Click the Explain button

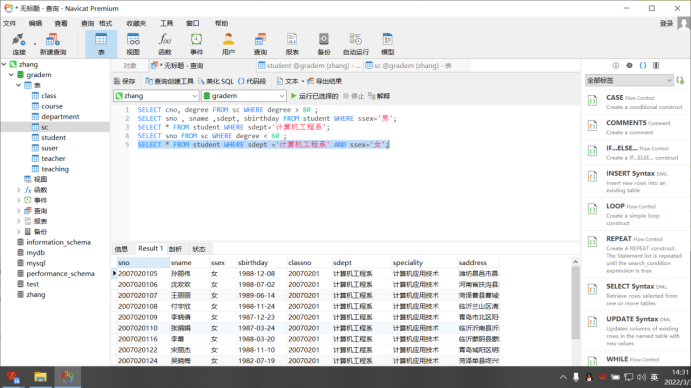coord(379,96)
